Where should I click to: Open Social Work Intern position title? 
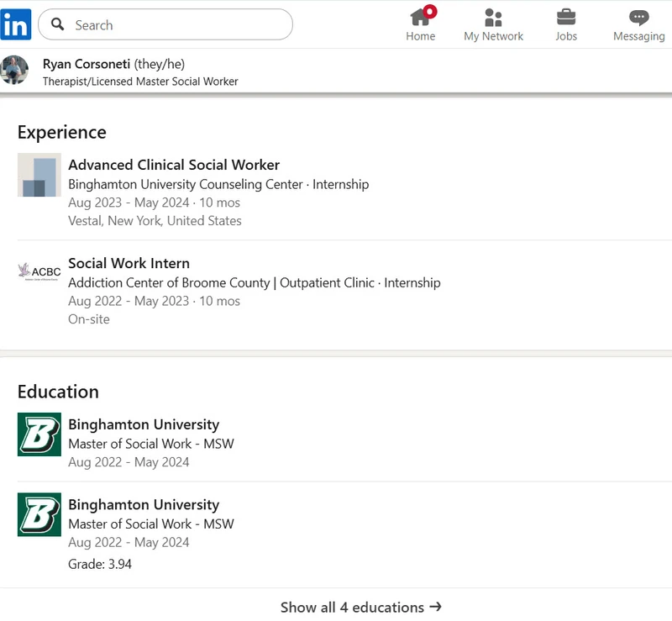(129, 263)
